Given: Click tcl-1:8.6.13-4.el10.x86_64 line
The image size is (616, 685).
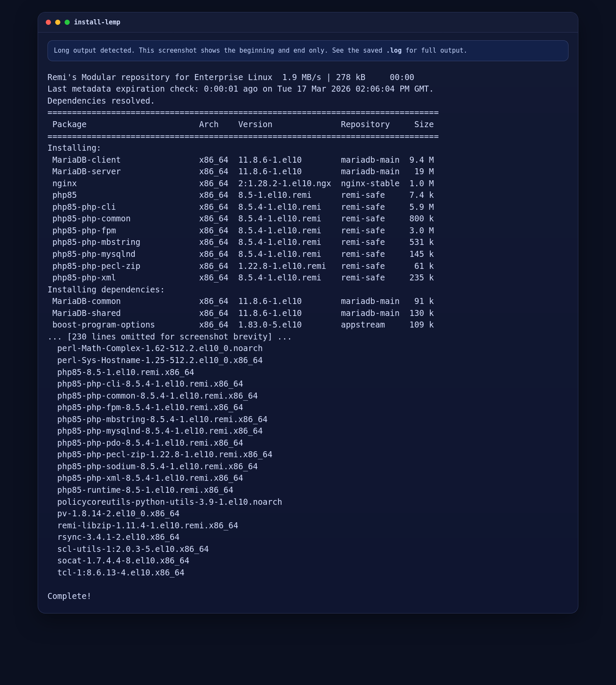Looking at the screenshot, I should [121, 573].
